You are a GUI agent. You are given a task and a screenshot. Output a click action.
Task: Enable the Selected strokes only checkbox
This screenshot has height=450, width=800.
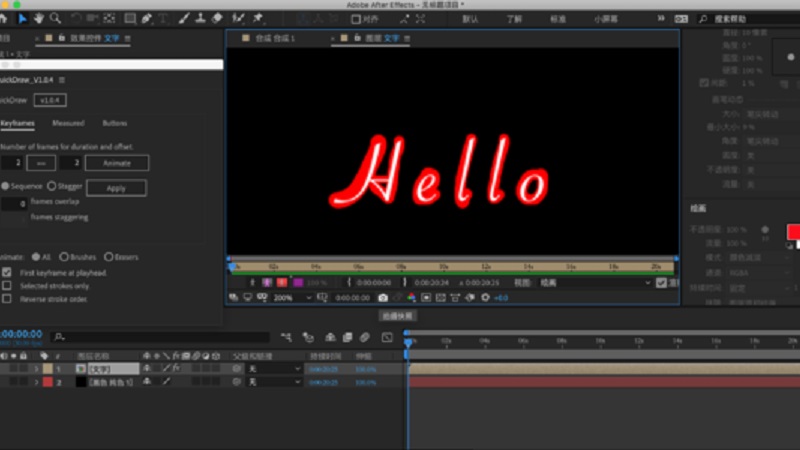coord(8,286)
